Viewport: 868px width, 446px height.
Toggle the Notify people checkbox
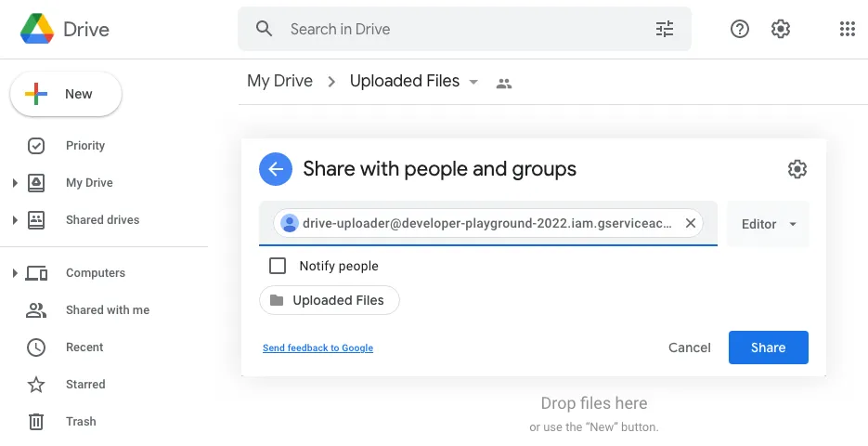coord(278,266)
